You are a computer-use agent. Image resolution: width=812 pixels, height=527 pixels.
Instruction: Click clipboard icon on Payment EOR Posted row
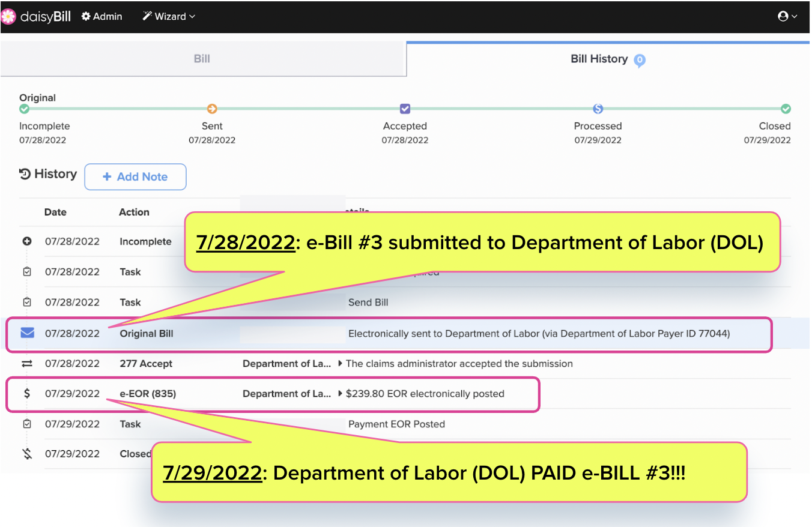click(x=27, y=424)
